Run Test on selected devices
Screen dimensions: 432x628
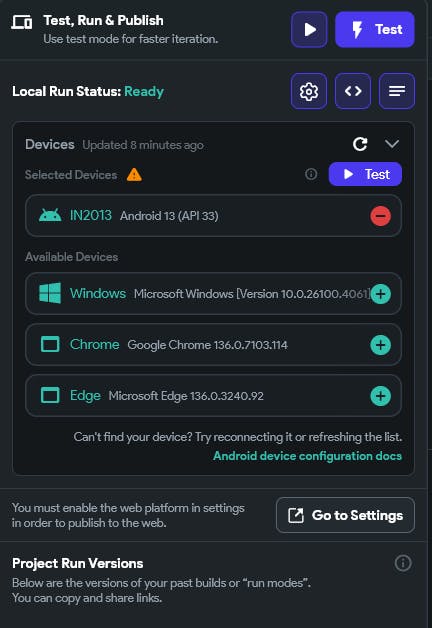coord(365,174)
